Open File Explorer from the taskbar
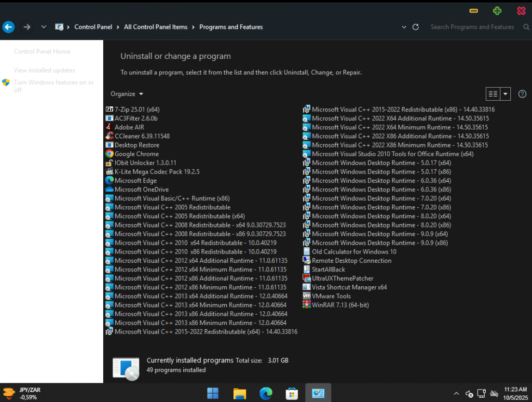 240,393
